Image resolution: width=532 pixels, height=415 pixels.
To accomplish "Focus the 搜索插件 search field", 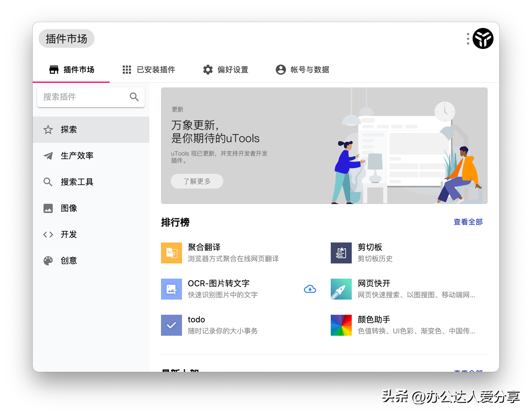I will [91, 97].
